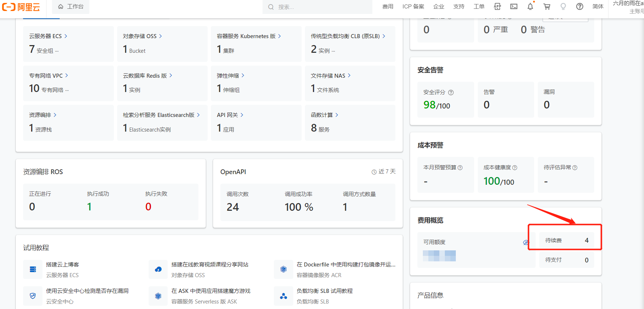644x309 pixels.
Task: Open the help question-mark icon
Action: [580, 7]
